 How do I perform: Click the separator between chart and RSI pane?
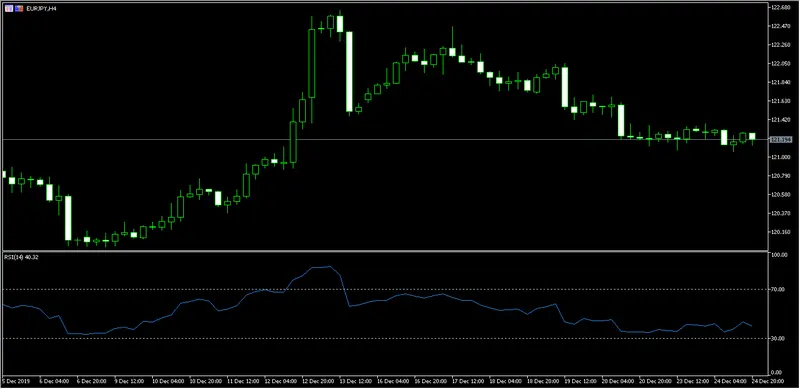(385, 251)
